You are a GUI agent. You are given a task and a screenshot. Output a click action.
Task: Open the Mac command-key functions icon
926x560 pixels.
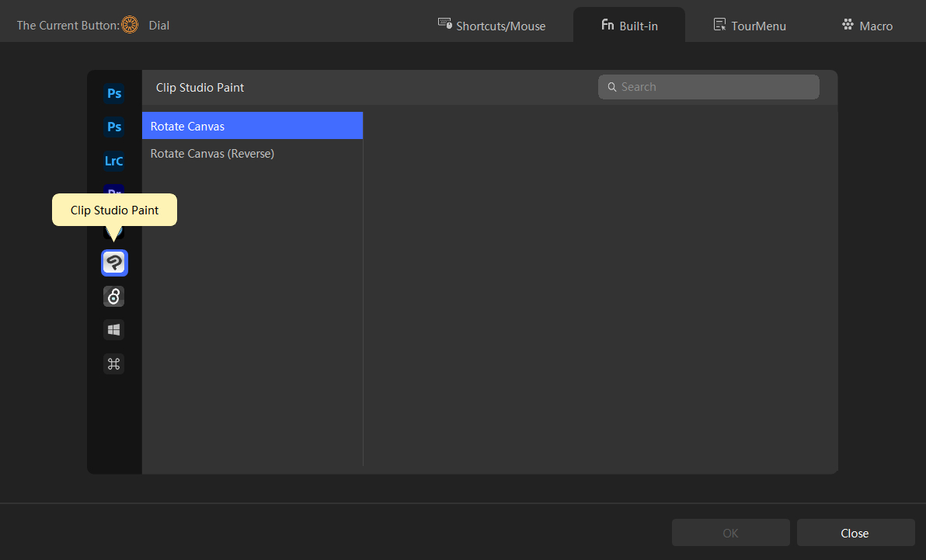click(114, 363)
